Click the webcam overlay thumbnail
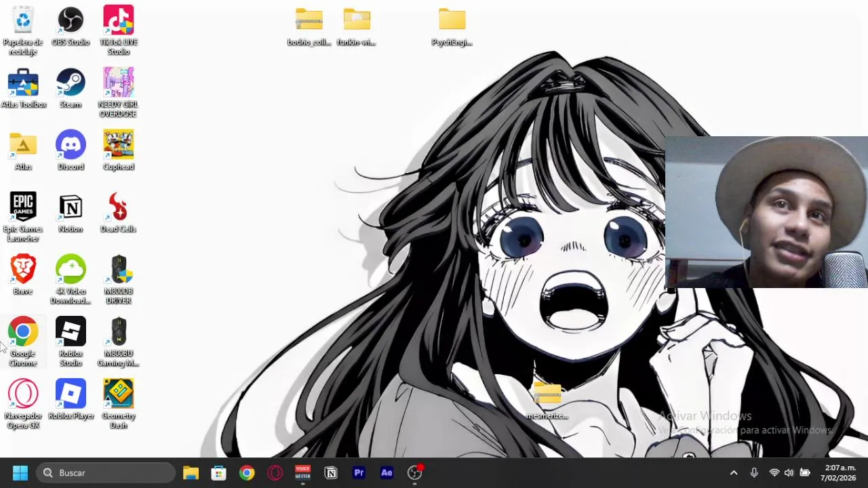Viewport: 868px width, 488px height. coord(766,212)
